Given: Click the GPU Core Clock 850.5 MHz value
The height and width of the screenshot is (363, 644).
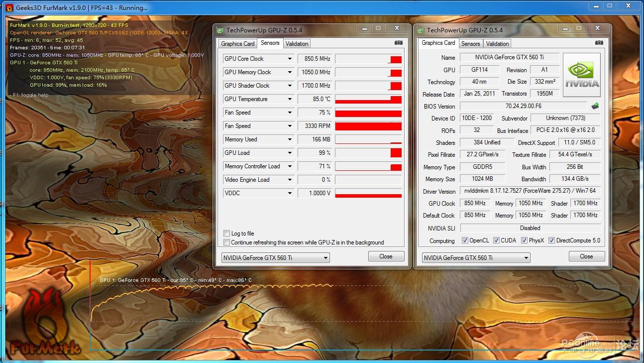Looking at the screenshot, I should 315,59.
